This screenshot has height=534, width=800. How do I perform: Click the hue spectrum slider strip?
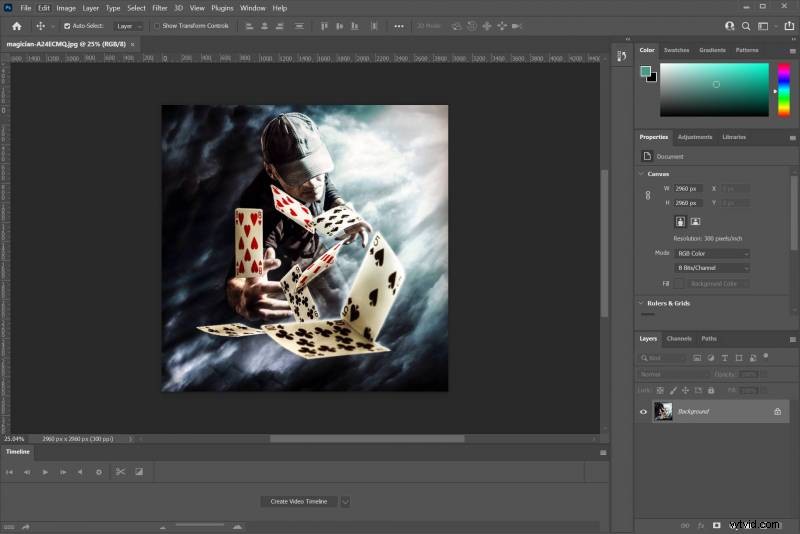tap(784, 90)
